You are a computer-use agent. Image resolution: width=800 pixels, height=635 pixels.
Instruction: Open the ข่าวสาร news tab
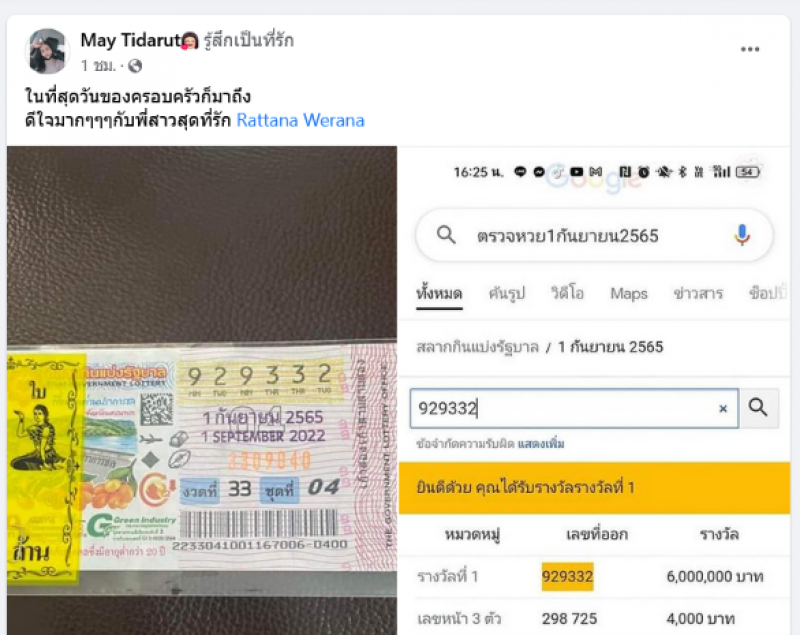[x=698, y=293]
